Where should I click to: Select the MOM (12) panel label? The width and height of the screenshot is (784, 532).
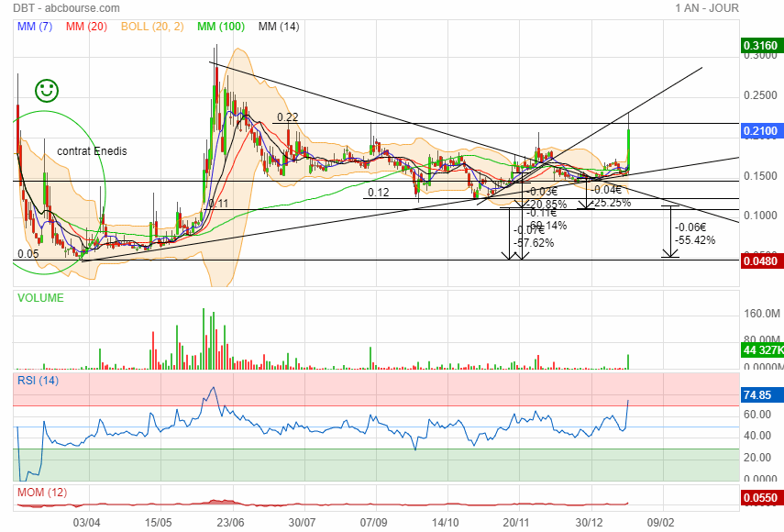click(40, 493)
